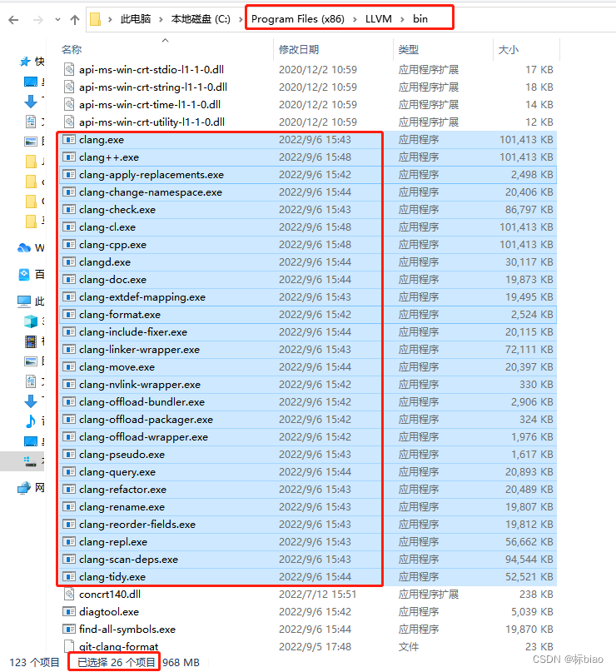The height and width of the screenshot is (672, 616).
Task: Expand chevron between LLVM and bin
Action: tap(402, 19)
